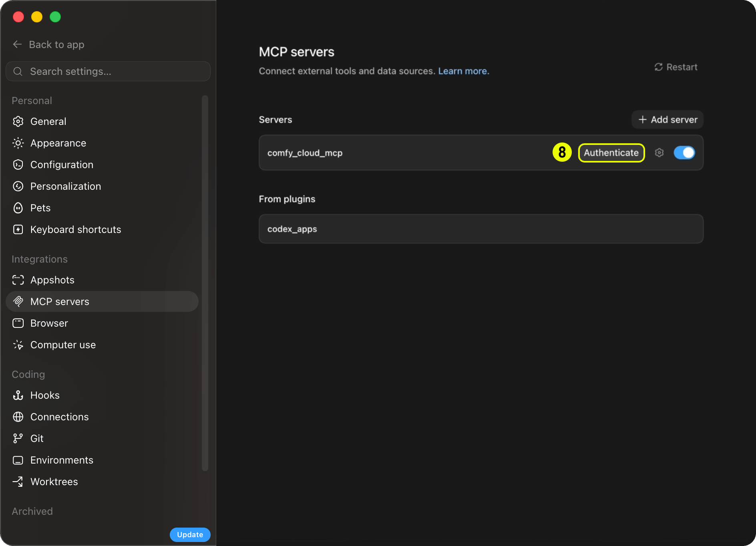Screen dimensions: 756x546
Task: Click the search magnifier icon
Action: point(18,71)
